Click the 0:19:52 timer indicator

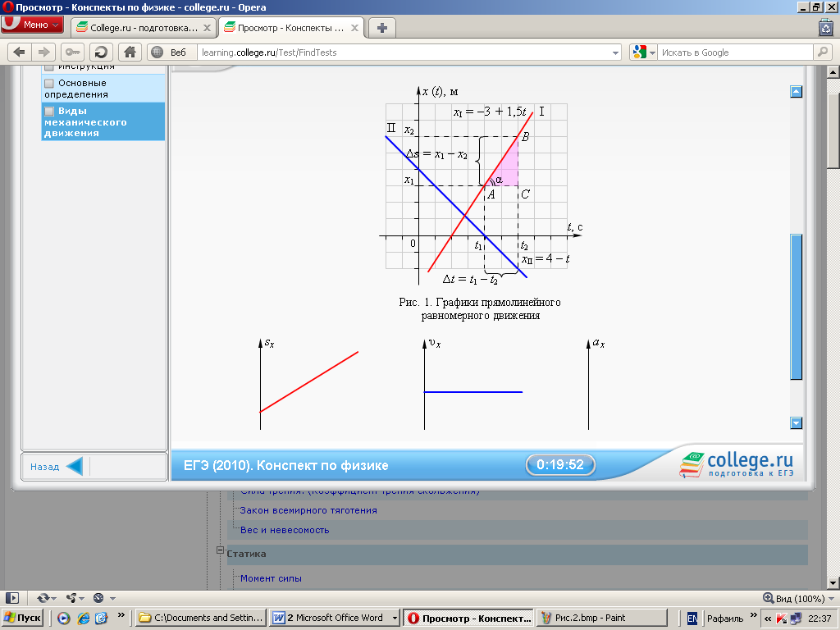[x=560, y=464]
